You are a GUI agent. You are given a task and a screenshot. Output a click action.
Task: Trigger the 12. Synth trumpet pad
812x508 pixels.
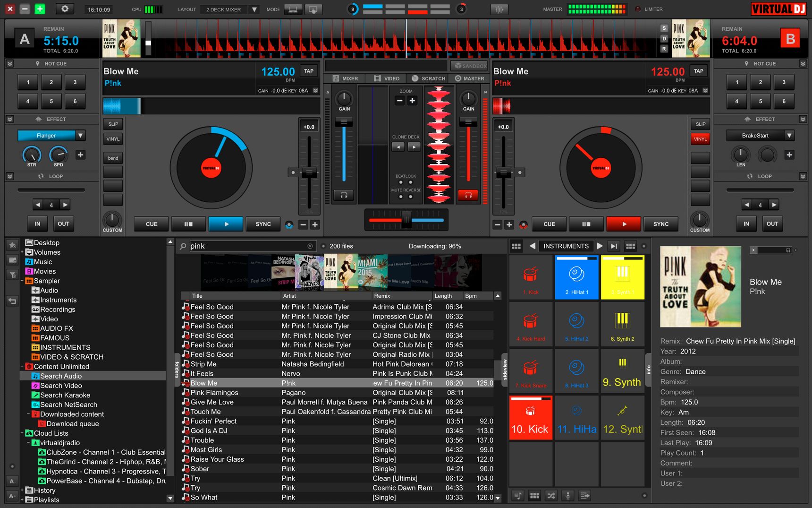point(623,417)
